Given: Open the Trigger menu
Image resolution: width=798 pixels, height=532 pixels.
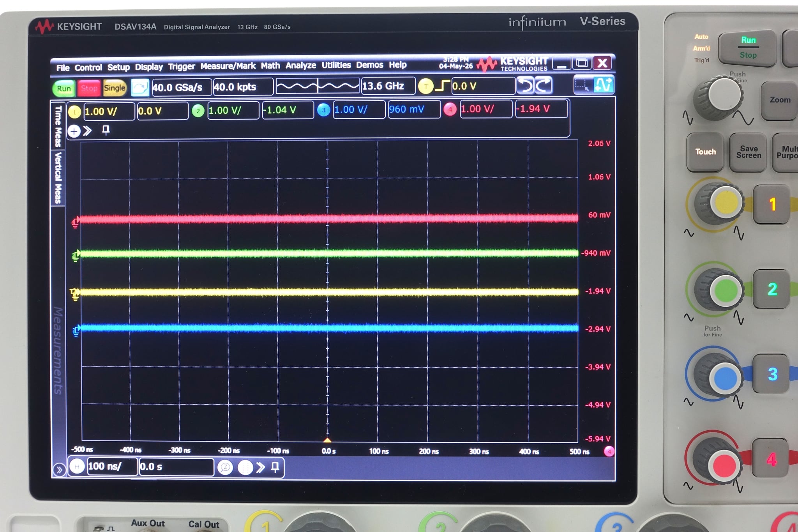Looking at the screenshot, I should point(181,67).
